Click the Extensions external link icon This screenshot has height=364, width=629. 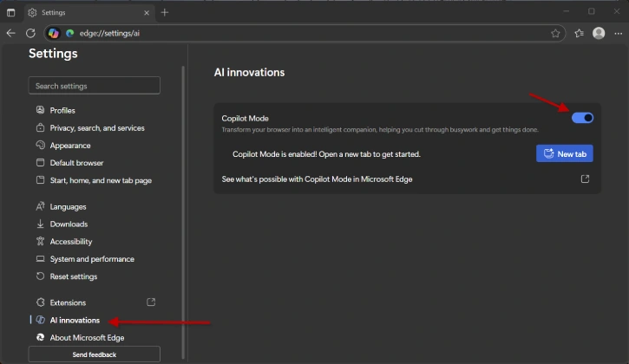(x=151, y=302)
